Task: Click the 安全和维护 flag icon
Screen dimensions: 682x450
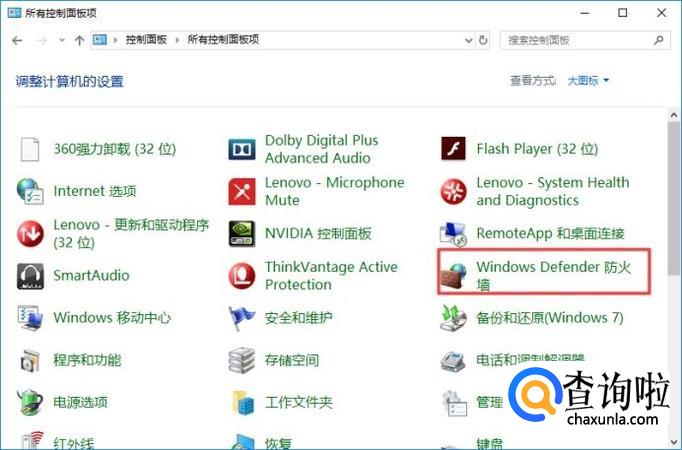Action: click(242, 318)
